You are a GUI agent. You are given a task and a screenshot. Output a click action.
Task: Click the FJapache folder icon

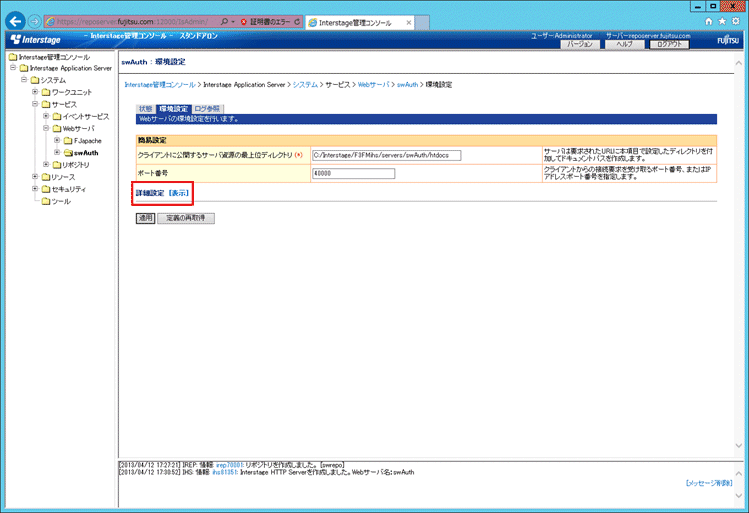[x=68, y=140]
